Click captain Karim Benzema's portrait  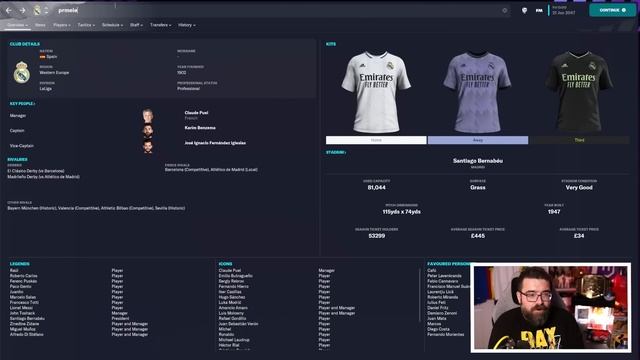148,131
